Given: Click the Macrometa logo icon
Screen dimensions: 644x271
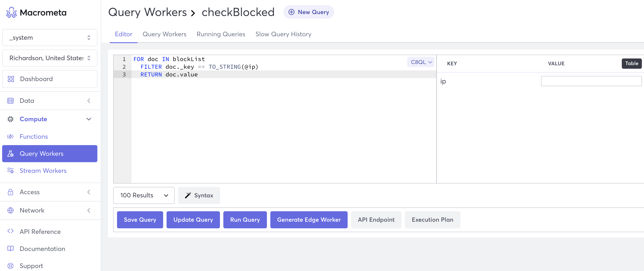Looking at the screenshot, I should [11, 13].
